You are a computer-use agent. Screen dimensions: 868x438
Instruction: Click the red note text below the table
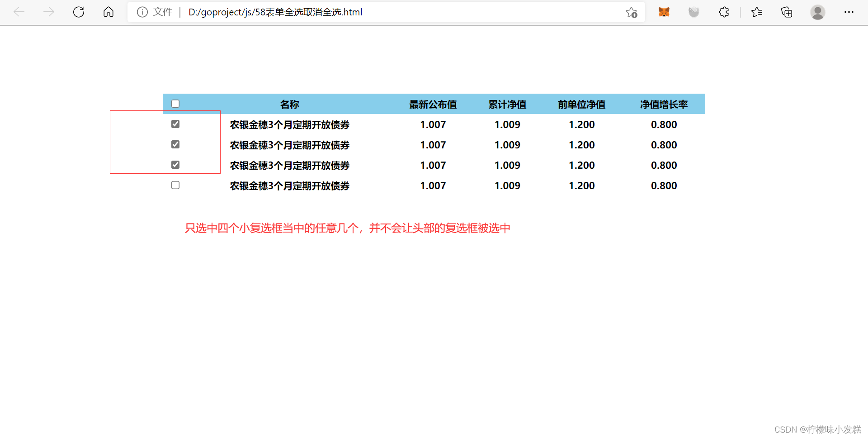pos(348,228)
